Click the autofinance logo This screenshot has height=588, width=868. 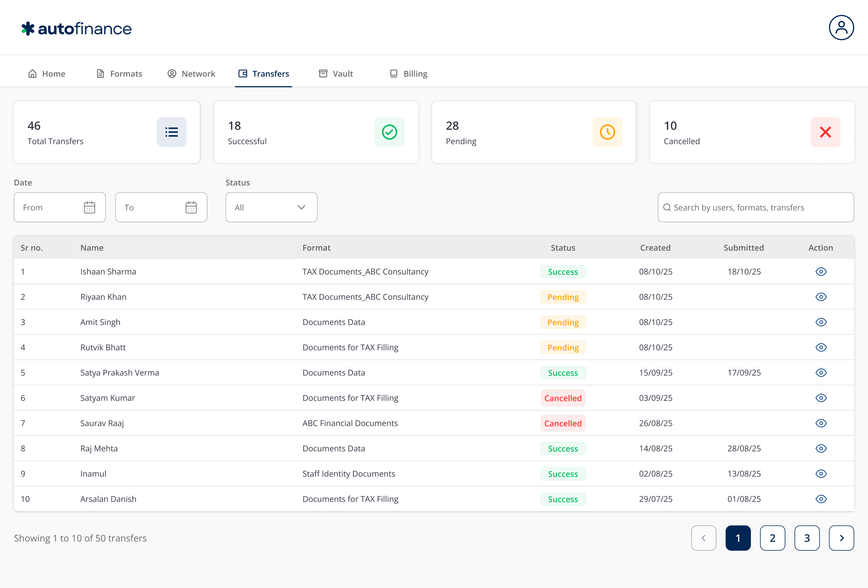click(x=76, y=29)
